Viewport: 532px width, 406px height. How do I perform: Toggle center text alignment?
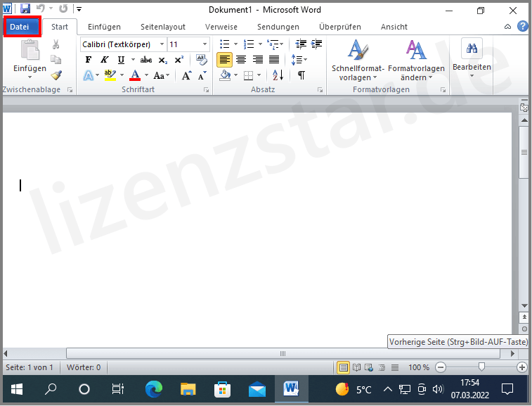pyautogui.click(x=241, y=60)
